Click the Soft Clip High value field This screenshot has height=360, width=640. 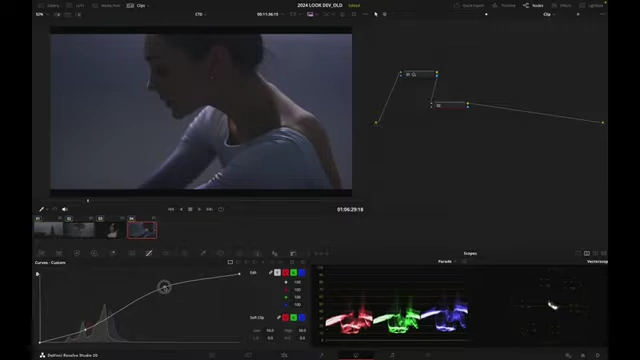302,331
